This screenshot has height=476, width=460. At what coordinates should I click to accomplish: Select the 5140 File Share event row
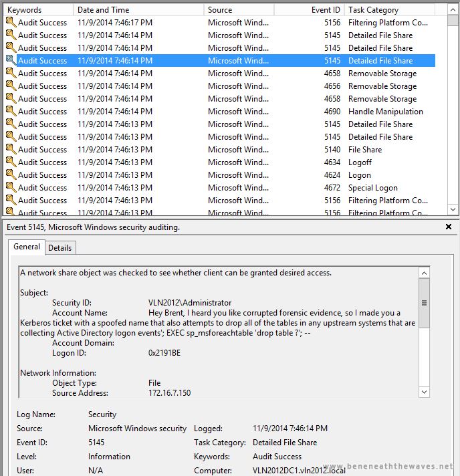click(221, 149)
